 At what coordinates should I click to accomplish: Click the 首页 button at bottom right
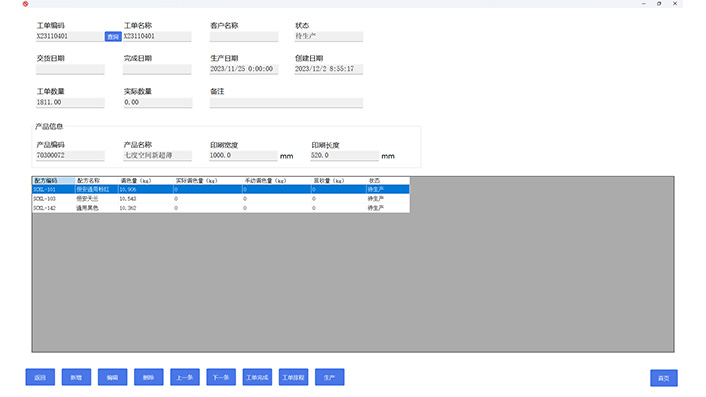664,378
